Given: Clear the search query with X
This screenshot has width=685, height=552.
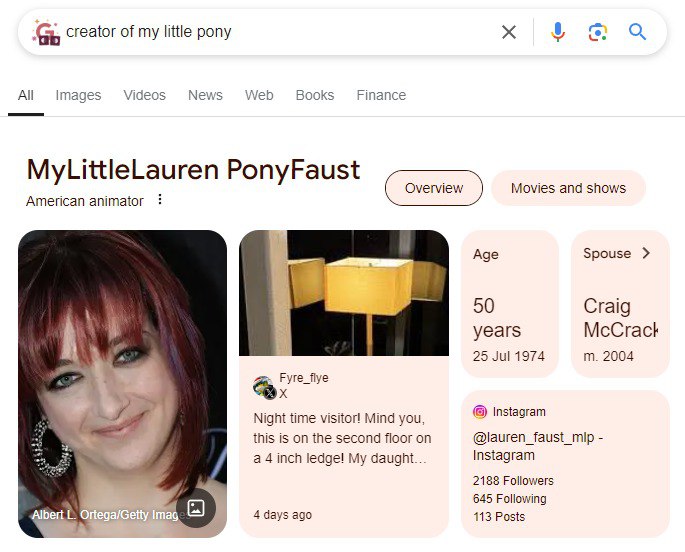Looking at the screenshot, I should pyautogui.click(x=509, y=32).
